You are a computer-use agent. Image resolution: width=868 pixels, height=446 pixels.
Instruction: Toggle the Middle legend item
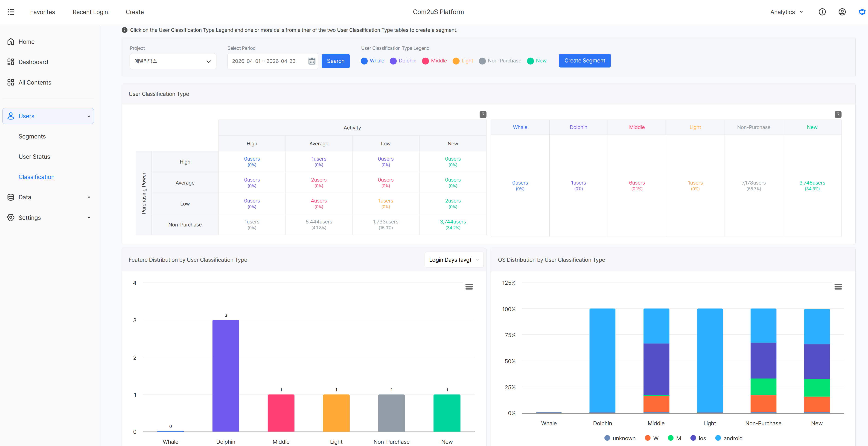click(434, 61)
